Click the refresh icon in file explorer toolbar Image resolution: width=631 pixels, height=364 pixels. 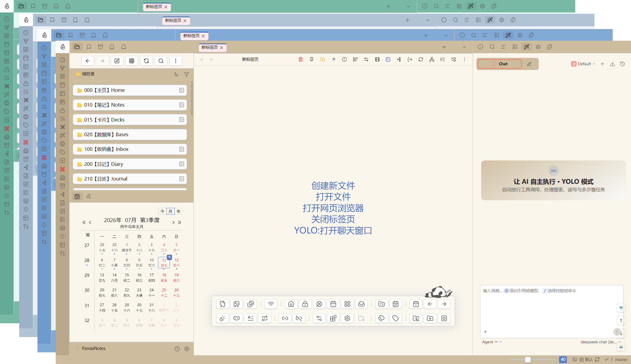coord(146,61)
